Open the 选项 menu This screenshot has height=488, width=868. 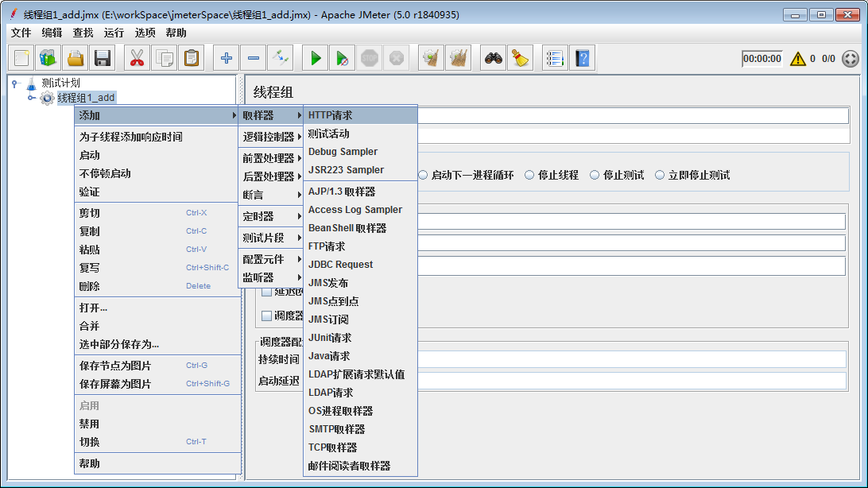tap(145, 33)
